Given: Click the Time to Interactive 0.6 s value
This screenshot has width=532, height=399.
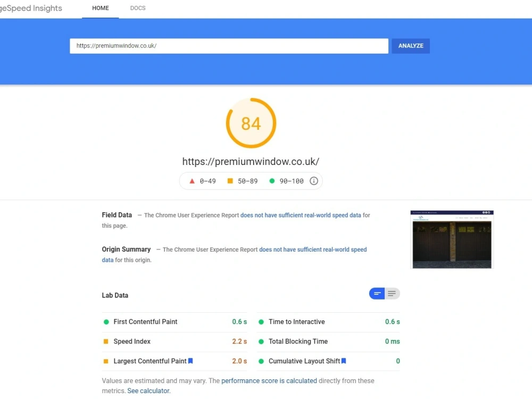Looking at the screenshot, I should pyautogui.click(x=392, y=322).
